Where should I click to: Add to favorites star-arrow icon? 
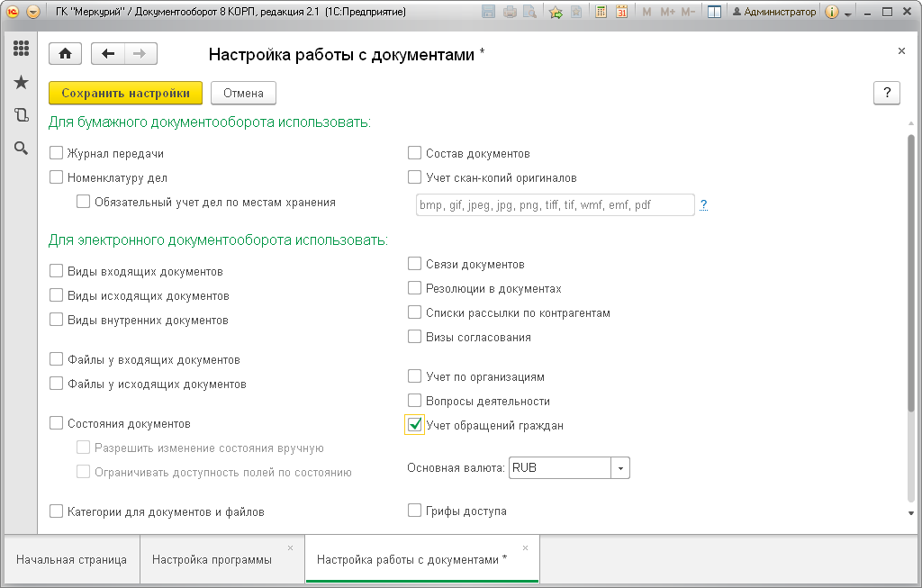[x=556, y=12]
